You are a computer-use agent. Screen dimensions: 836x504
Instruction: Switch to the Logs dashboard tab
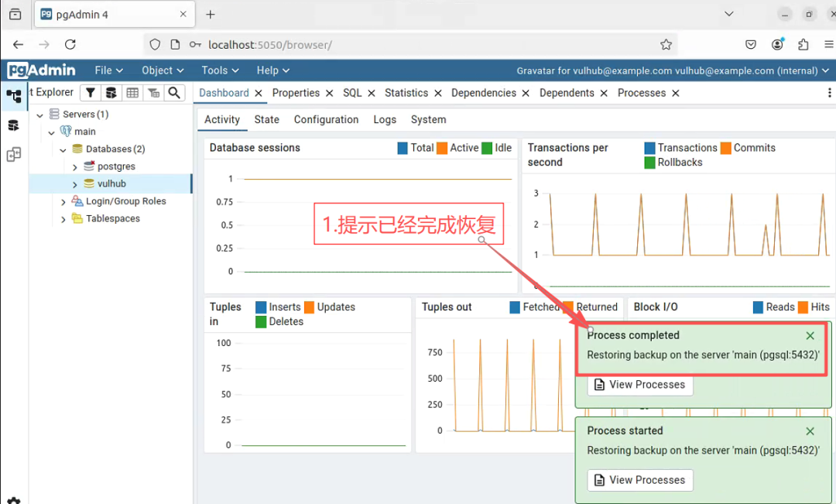pyautogui.click(x=385, y=119)
